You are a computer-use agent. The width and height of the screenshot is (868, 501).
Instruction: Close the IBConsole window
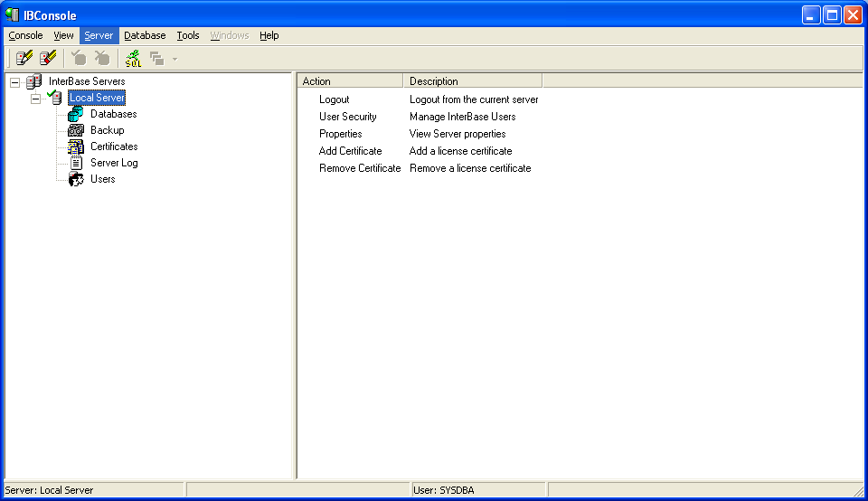853,15
